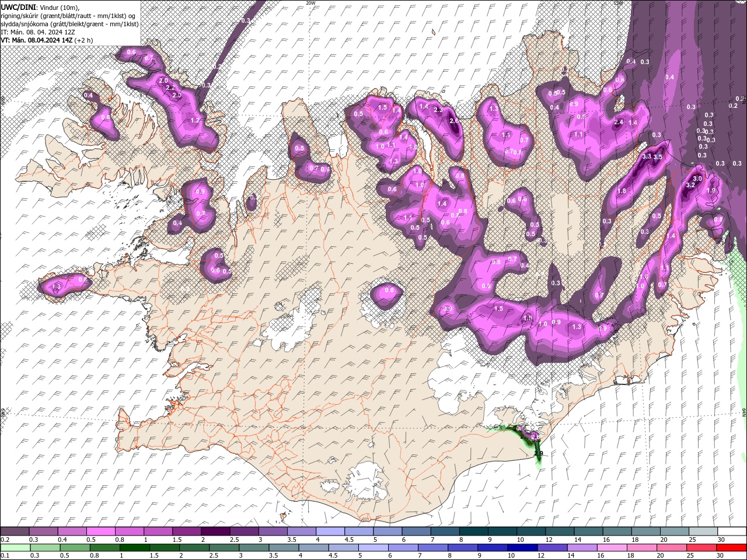The height and width of the screenshot is (560, 747).
Task: Pick lower scale blue swatch starting at 8
Action: tap(463, 548)
